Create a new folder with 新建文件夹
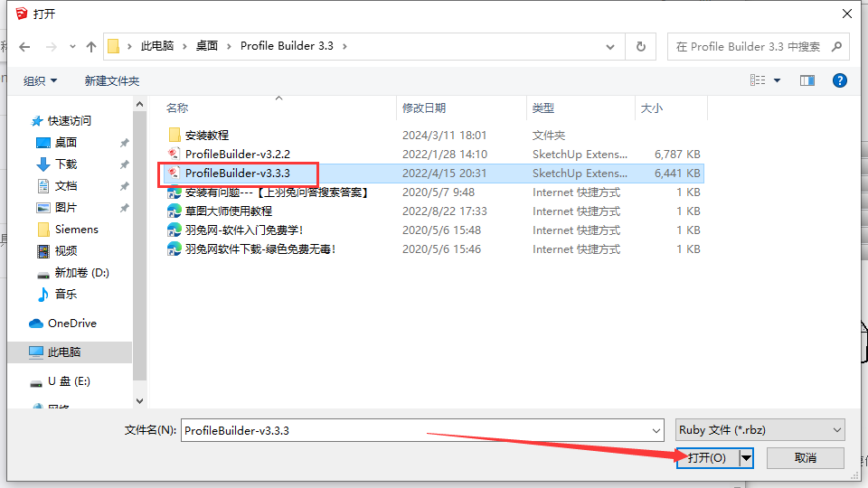Image resolution: width=868 pixels, height=488 pixels. tap(112, 80)
